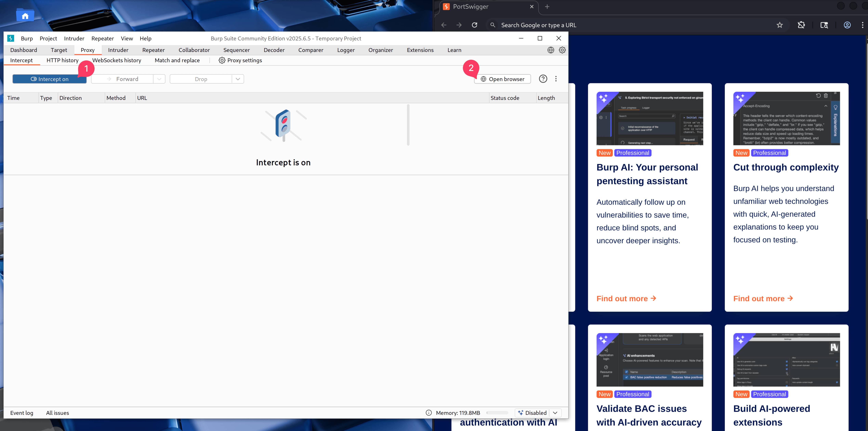
Task: Expand the Forward button dropdown arrow
Action: tap(159, 79)
